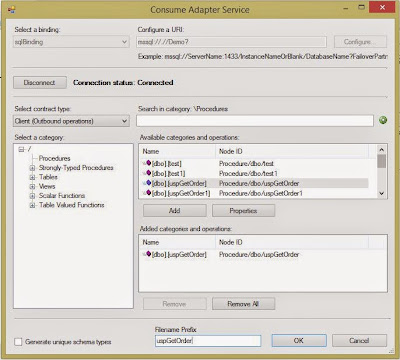This screenshot has width=400, height=360.
Task: Click Node ID header in added operations
Action: [x=292, y=242]
